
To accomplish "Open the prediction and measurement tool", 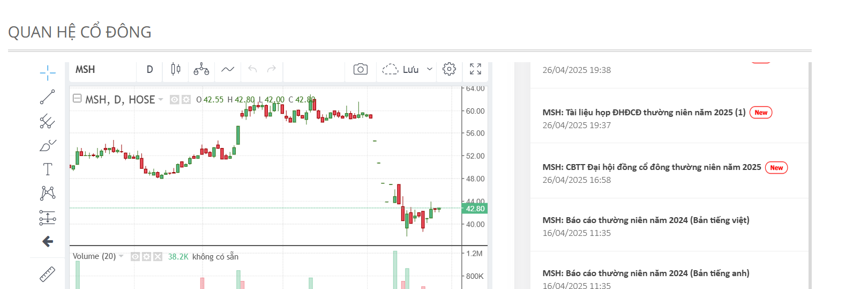I will tap(48, 217).
